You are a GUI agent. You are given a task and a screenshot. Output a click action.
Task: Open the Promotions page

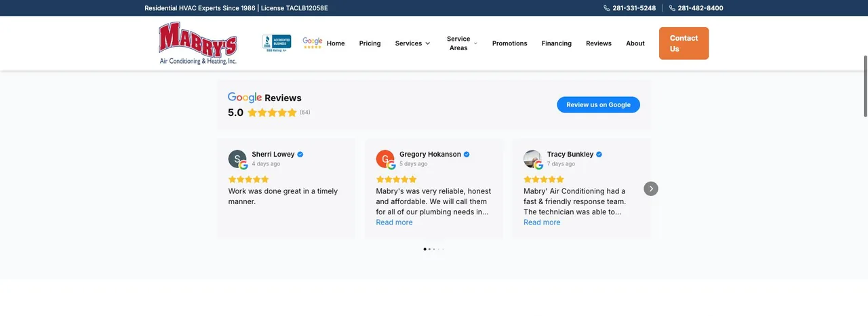pyautogui.click(x=510, y=43)
